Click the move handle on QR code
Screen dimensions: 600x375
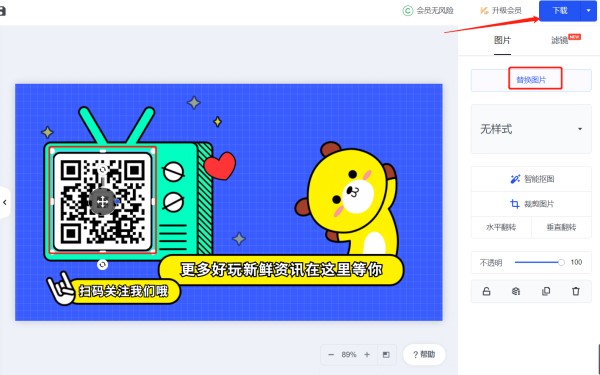click(x=102, y=202)
